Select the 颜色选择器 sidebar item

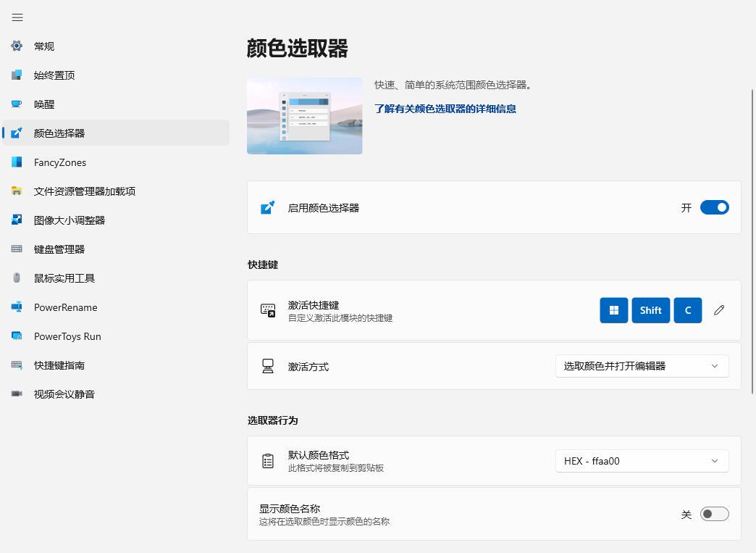116,133
